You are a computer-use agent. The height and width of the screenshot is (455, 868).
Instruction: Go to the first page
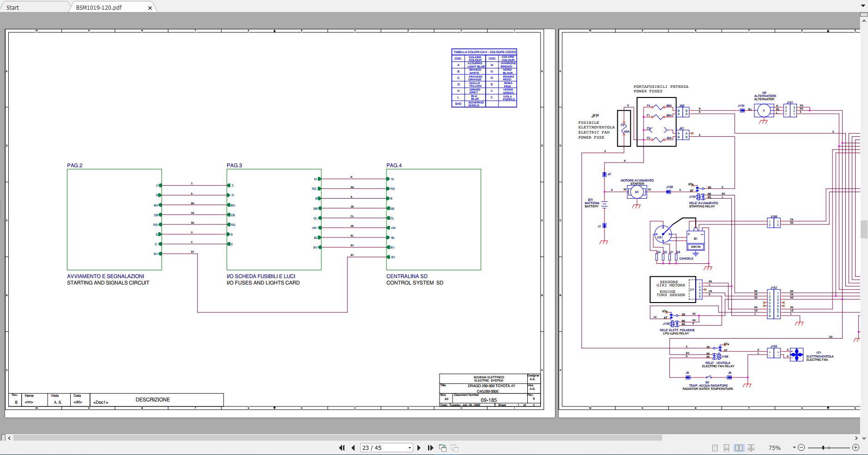point(342,448)
